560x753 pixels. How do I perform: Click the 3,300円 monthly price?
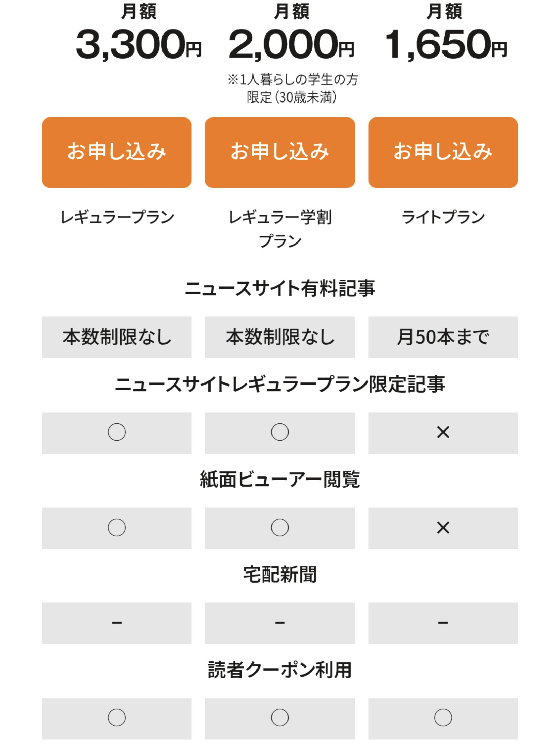coord(138,44)
